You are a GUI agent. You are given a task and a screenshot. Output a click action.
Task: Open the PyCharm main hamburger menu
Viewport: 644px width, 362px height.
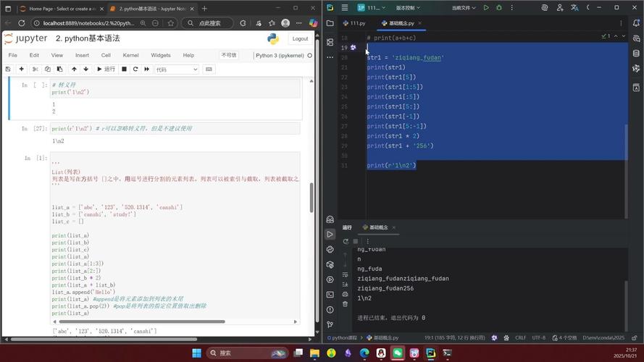point(345,7)
